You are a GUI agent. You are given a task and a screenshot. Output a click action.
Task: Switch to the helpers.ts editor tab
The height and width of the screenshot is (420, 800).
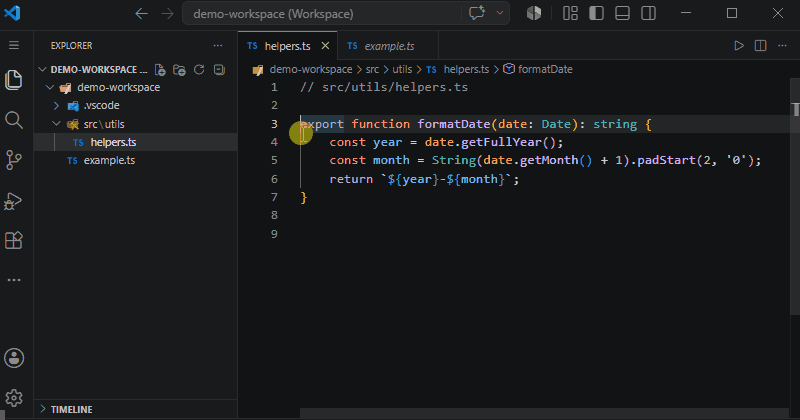pyautogui.click(x=287, y=46)
